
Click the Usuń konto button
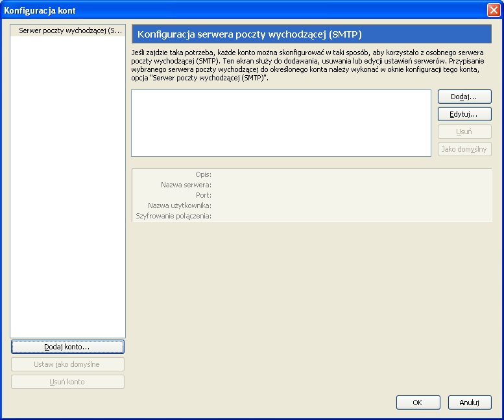(x=67, y=382)
